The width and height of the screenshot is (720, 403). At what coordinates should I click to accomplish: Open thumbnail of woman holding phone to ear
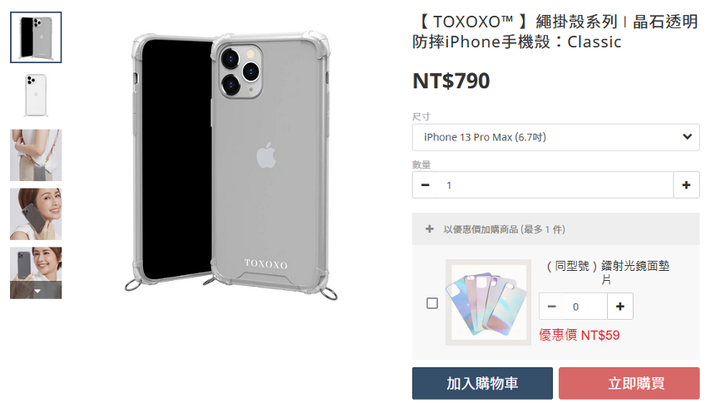36,214
